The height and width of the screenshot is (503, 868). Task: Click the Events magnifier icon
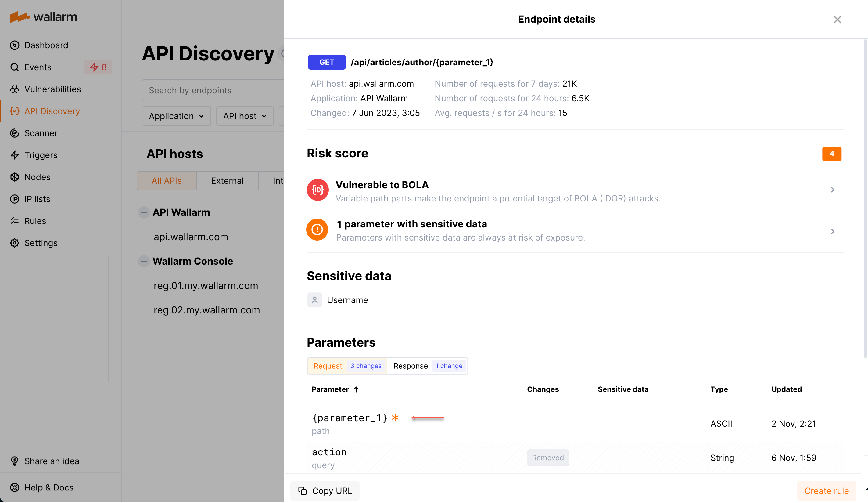14,67
